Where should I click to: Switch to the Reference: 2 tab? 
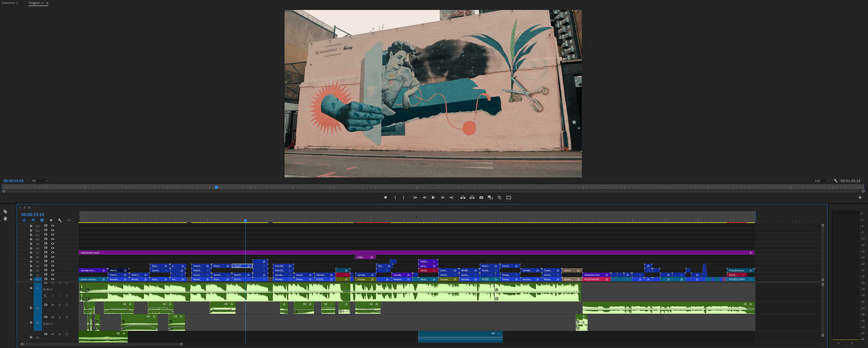[x=9, y=3]
